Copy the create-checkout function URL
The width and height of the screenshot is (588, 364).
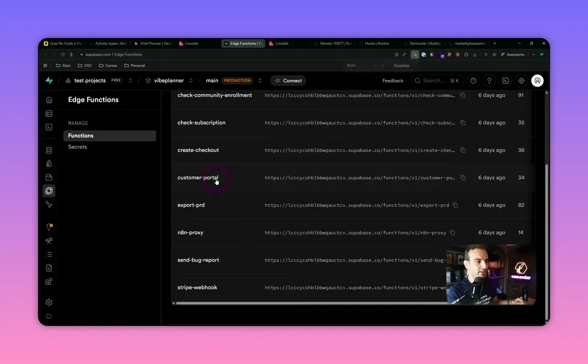pos(463,150)
